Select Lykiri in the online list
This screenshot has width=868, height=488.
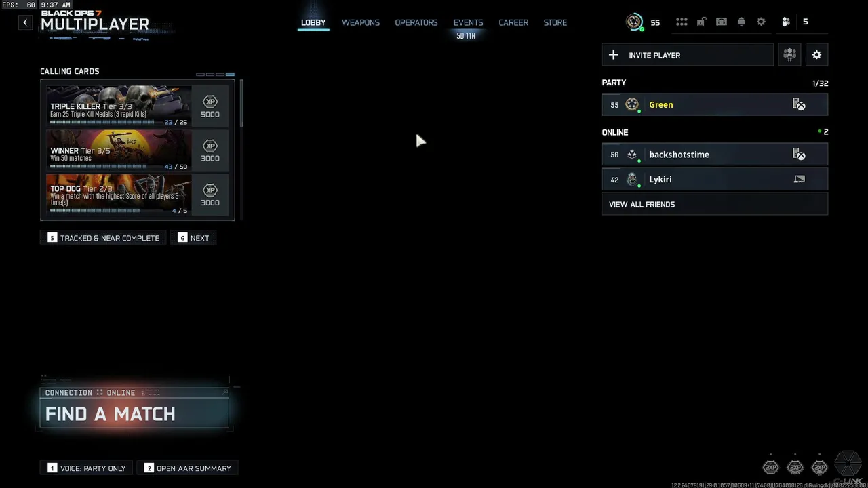click(715, 180)
